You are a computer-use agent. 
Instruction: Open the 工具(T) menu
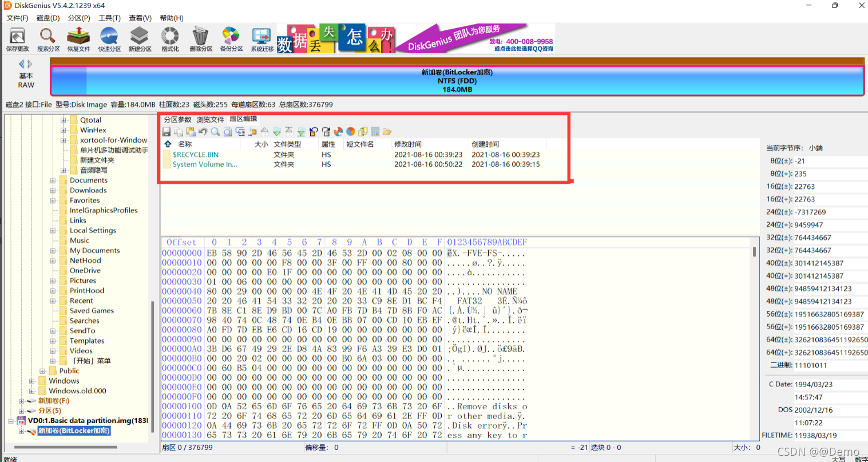109,18
